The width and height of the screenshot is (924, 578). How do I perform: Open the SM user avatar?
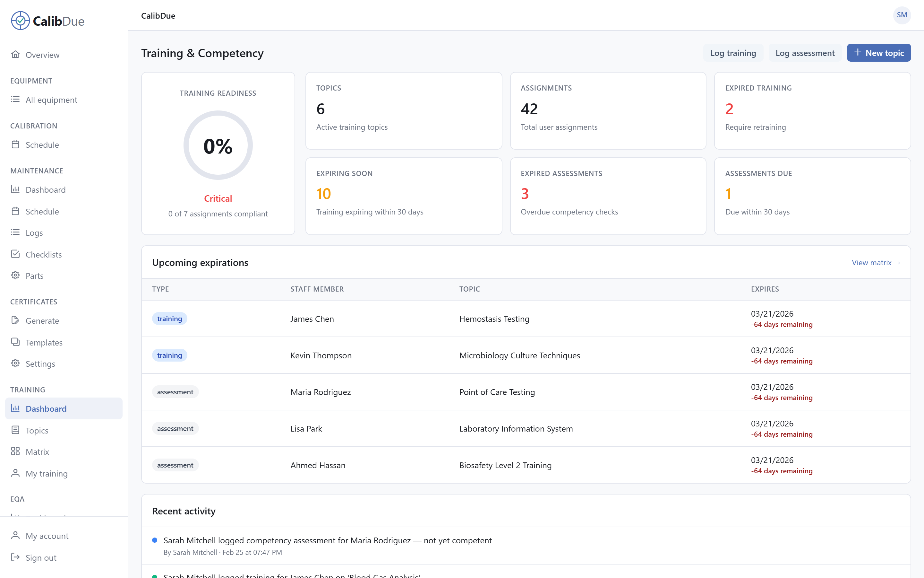pyautogui.click(x=902, y=15)
